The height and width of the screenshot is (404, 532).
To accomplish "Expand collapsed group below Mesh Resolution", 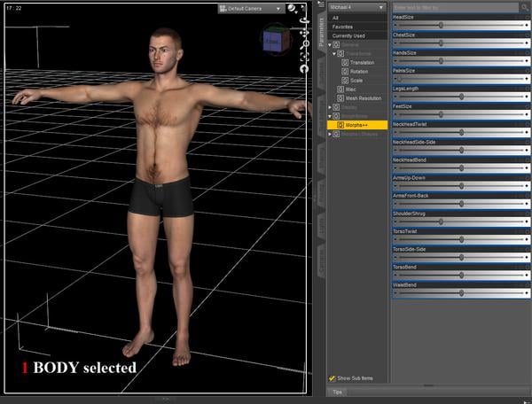I will click(330, 107).
